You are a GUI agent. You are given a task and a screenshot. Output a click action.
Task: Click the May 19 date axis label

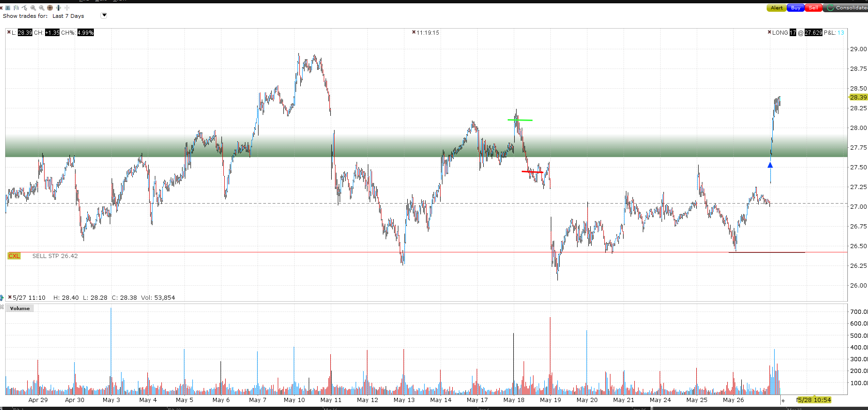(x=550, y=400)
